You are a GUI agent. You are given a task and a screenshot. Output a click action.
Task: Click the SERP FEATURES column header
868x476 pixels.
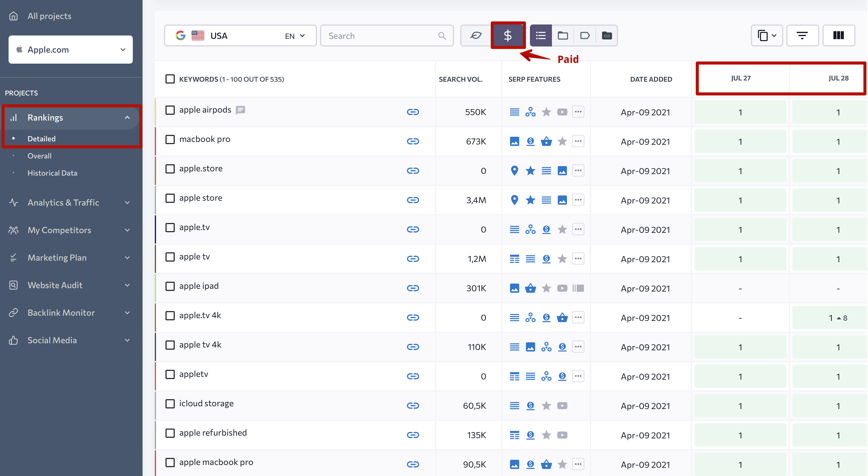(x=534, y=79)
